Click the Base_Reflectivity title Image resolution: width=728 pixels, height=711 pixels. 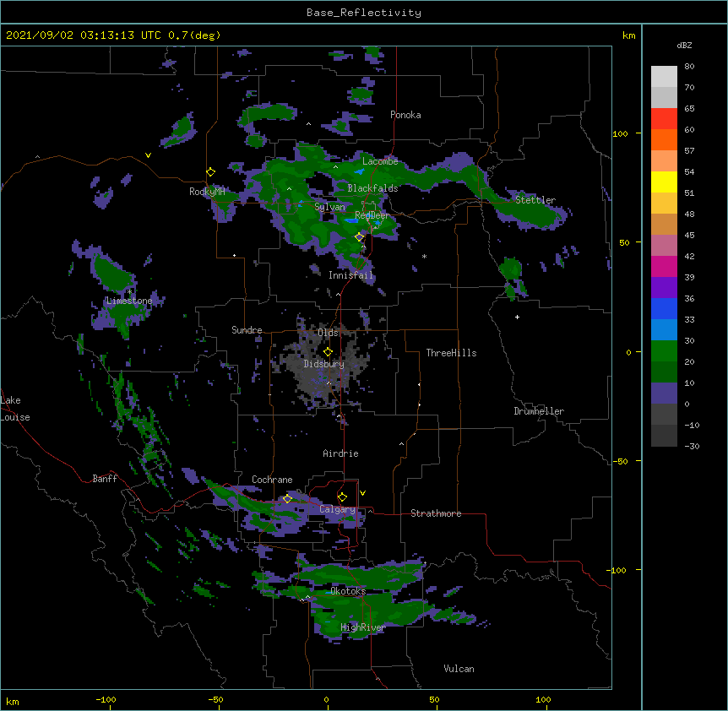pos(364,13)
